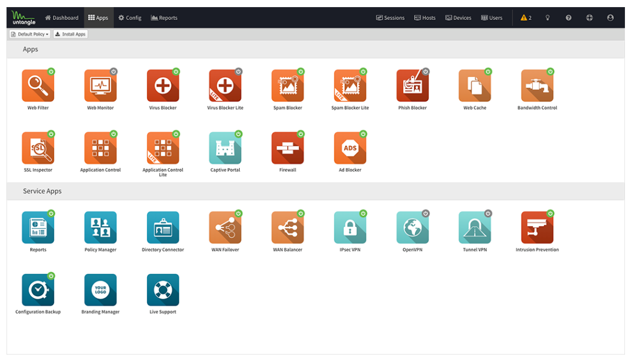Toggle the power badge on Phish Blocker
The image size is (635, 364).
[x=425, y=71]
